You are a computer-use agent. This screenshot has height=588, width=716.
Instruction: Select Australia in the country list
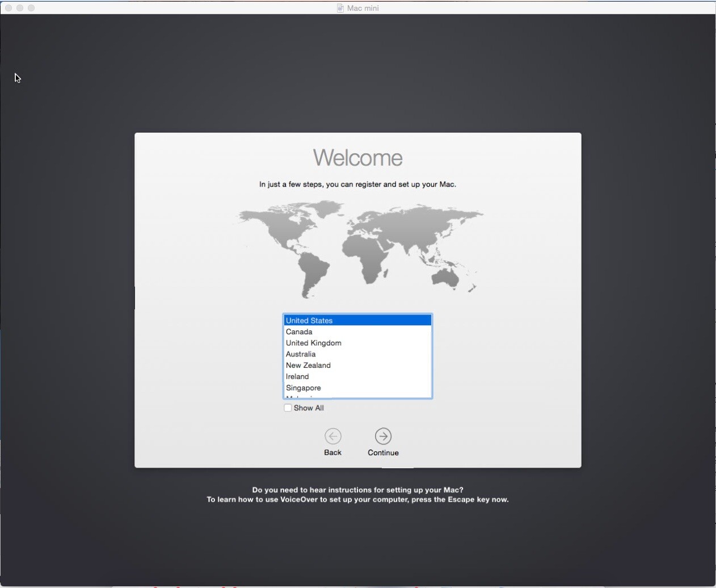coord(357,354)
